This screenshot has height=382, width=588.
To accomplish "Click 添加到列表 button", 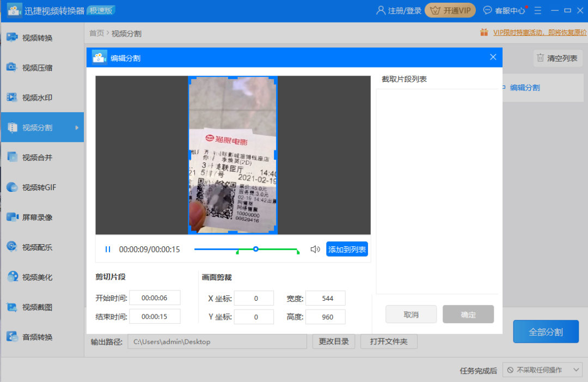I will click(347, 249).
